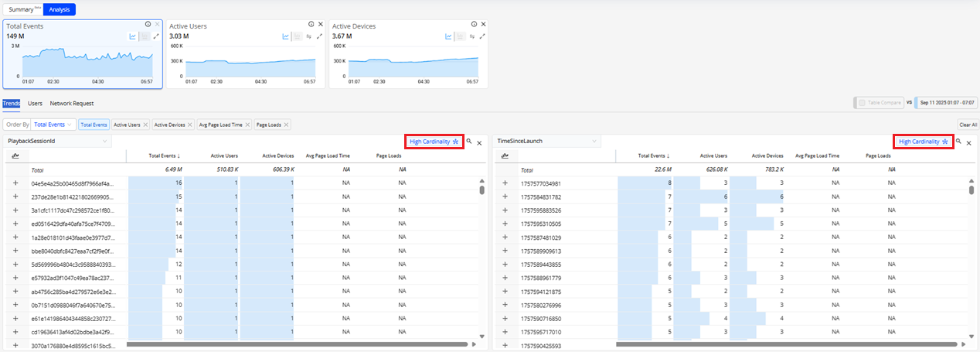The image size is (980, 352).
Task: Expand the Active Devices chart to fullscreen
Action: 481,36
